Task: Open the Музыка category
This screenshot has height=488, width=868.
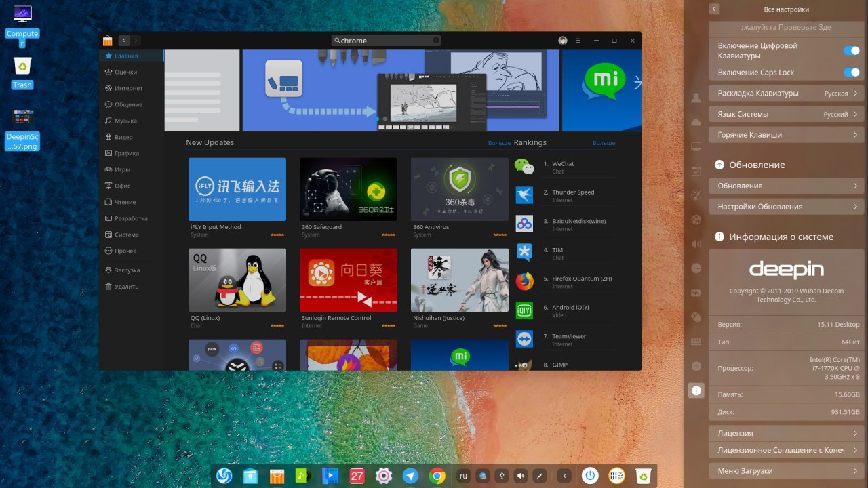Action: (132, 121)
